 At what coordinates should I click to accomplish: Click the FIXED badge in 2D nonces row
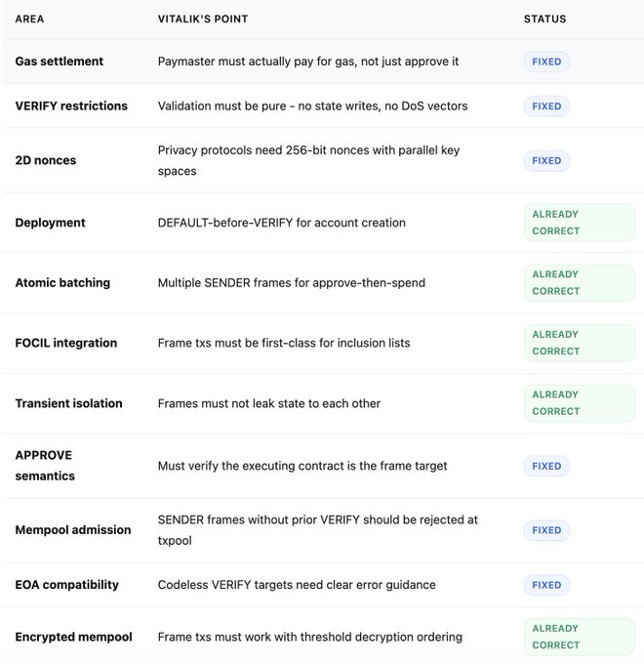(546, 160)
